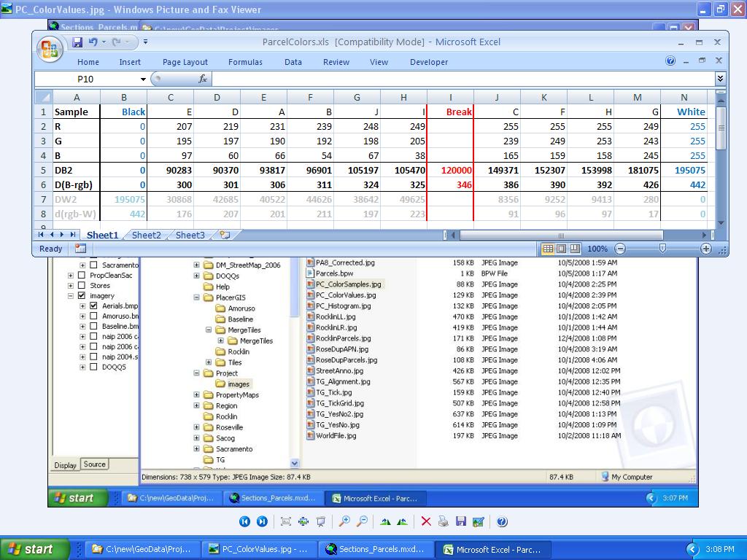This screenshot has height=560, width=747.
Task: Open the Customize Quick Access Toolbar dropdown
Action: click(145, 42)
